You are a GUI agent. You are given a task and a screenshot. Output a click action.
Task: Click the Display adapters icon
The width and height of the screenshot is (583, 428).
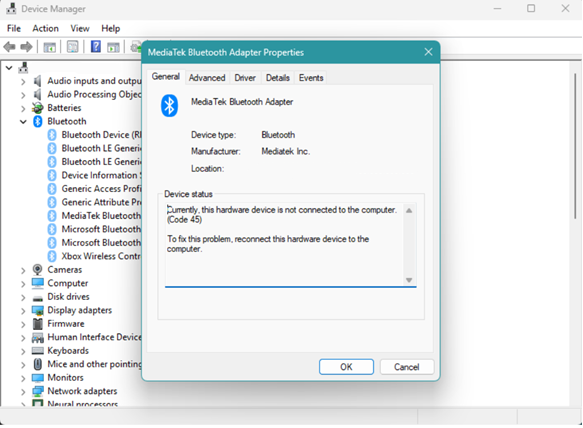[38, 310]
